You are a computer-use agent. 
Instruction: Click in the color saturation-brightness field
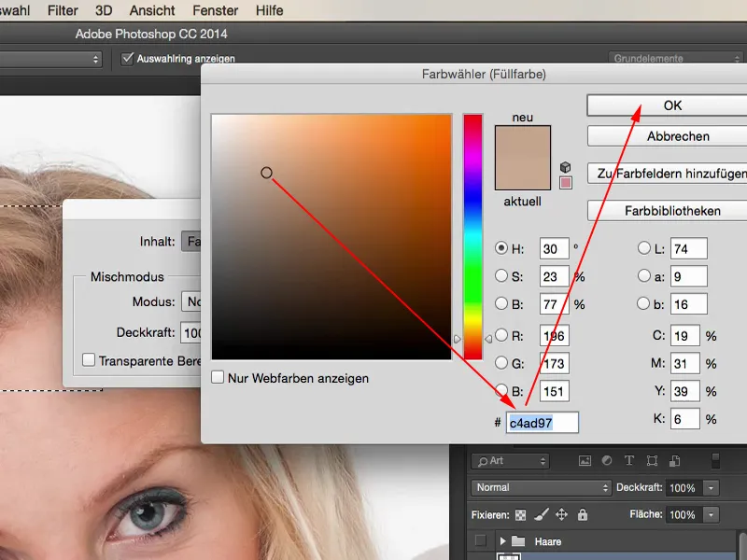pyautogui.click(x=331, y=237)
